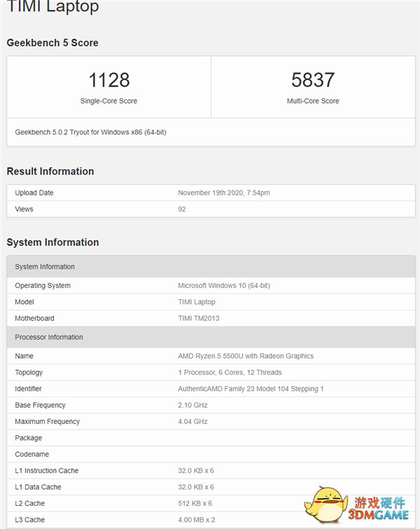Click the Motherboard label
The height and width of the screenshot is (529, 420).
tap(34, 318)
